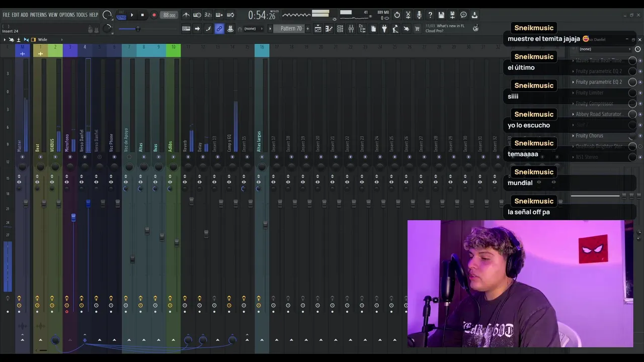This screenshot has width=644, height=362.
Task: Open the speech bubble news icon
Action: [463, 15]
